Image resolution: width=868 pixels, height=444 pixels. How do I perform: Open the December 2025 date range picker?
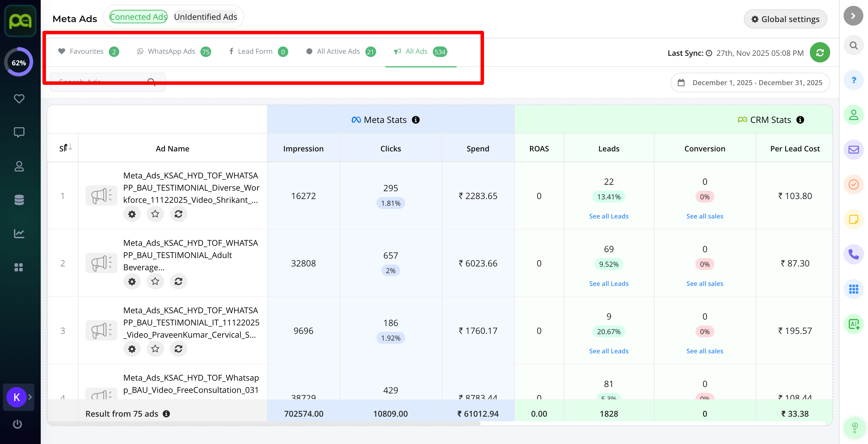point(750,83)
